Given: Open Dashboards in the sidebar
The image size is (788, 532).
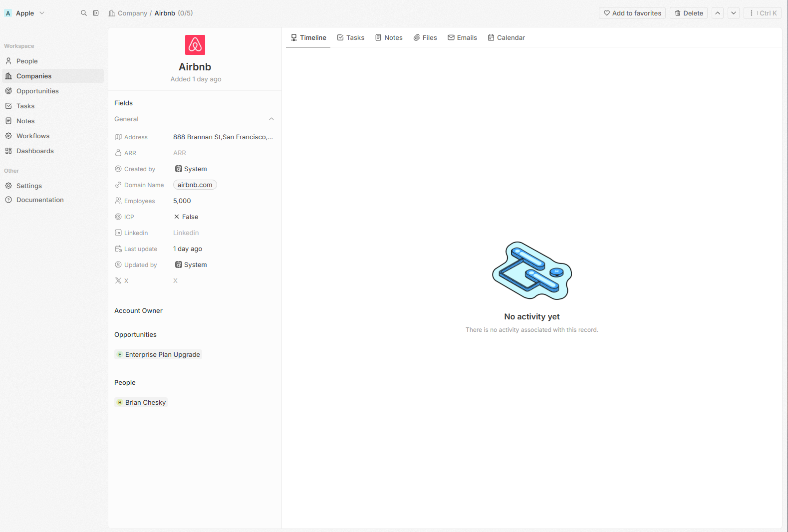Looking at the screenshot, I should [52, 151].
